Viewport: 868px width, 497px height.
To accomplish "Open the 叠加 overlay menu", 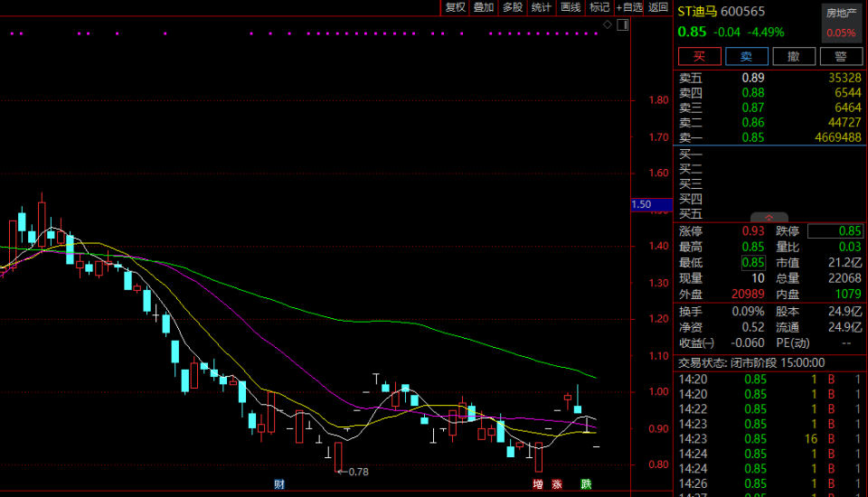I will [483, 7].
